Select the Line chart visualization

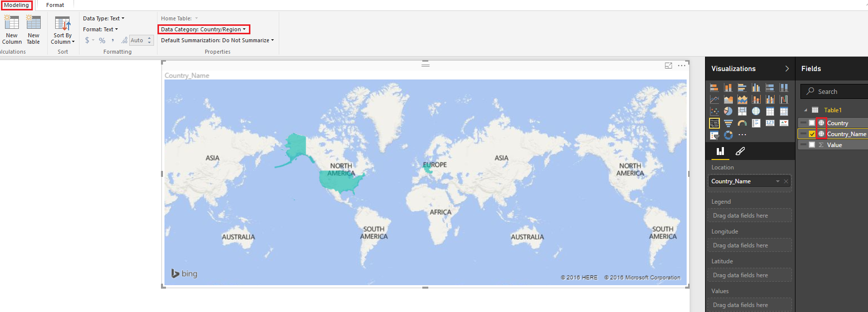click(x=714, y=99)
